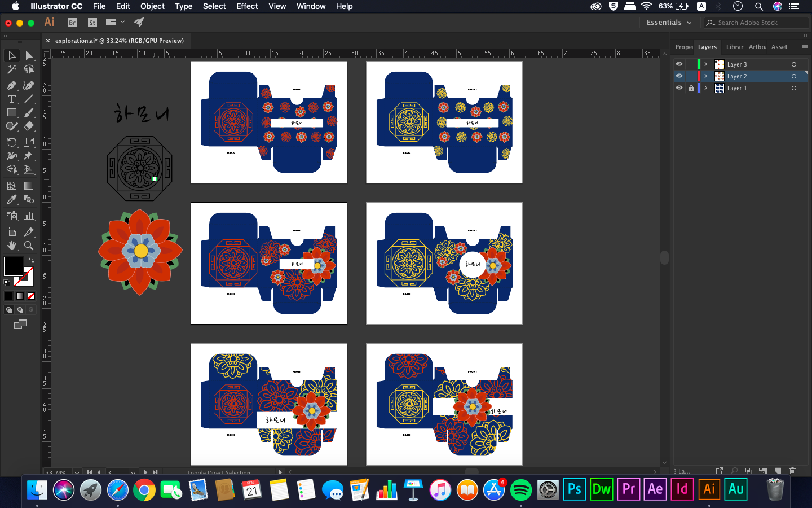Screen dimensions: 812x508
Task: Choose the Rectangle tool
Action: tap(11, 112)
